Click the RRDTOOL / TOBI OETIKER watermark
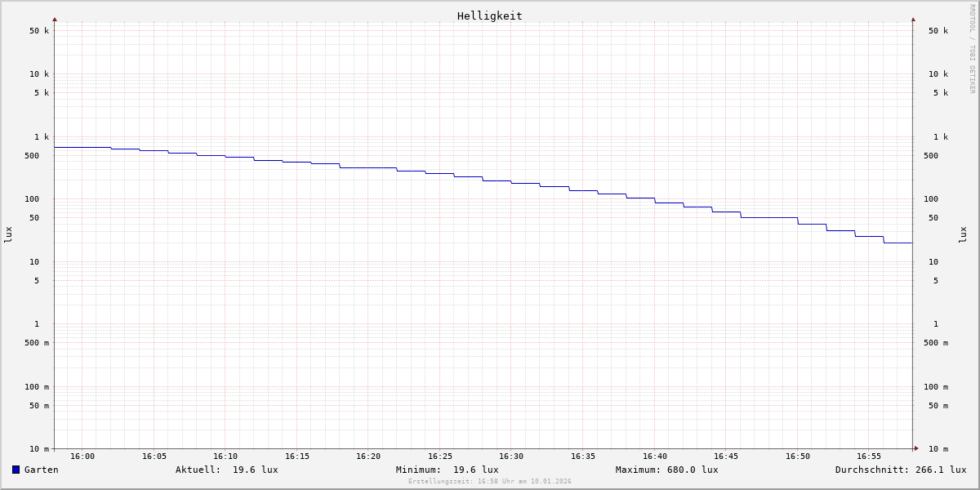The width and height of the screenshot is (980, 490). pos(972,49)
